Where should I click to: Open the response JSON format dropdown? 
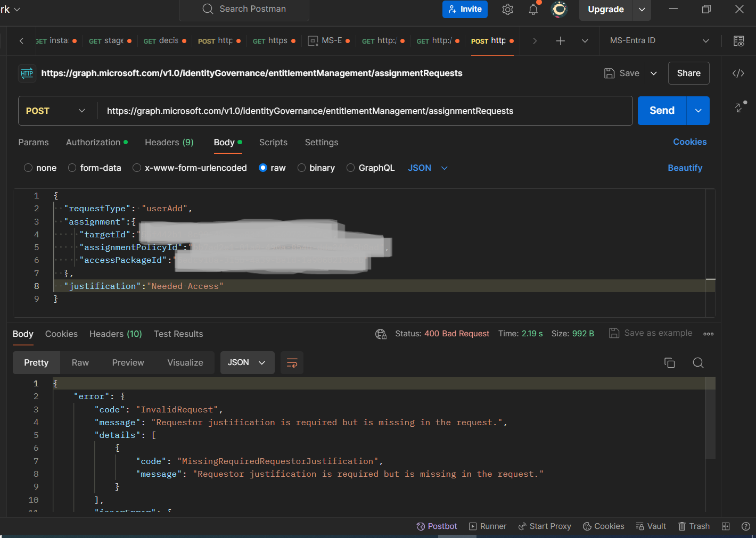pos(247,362)
